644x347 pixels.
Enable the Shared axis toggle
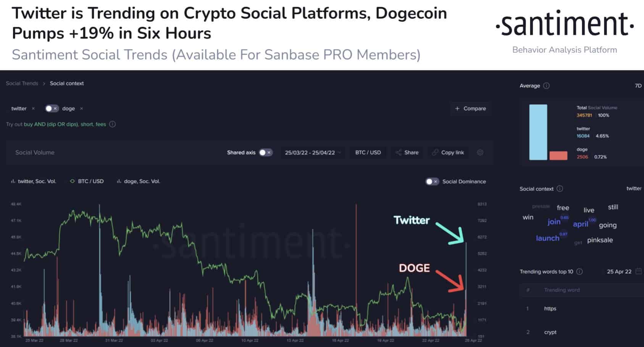pos(266,152)
